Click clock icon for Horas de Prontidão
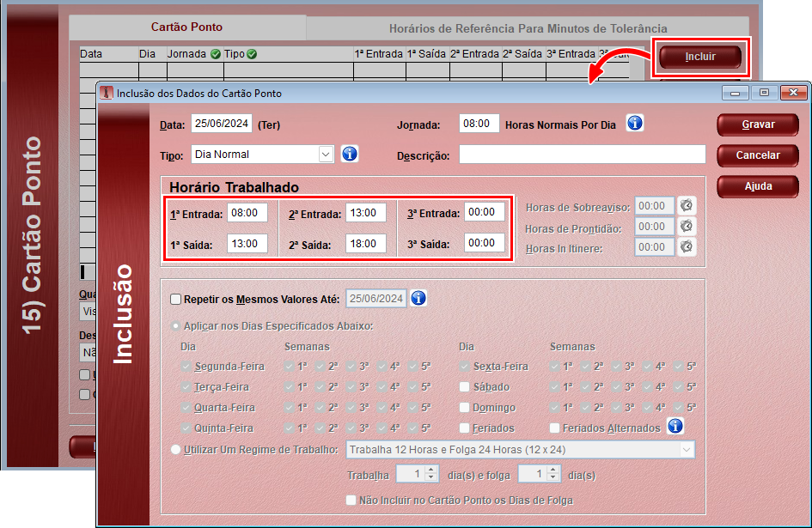 point(687,226)
